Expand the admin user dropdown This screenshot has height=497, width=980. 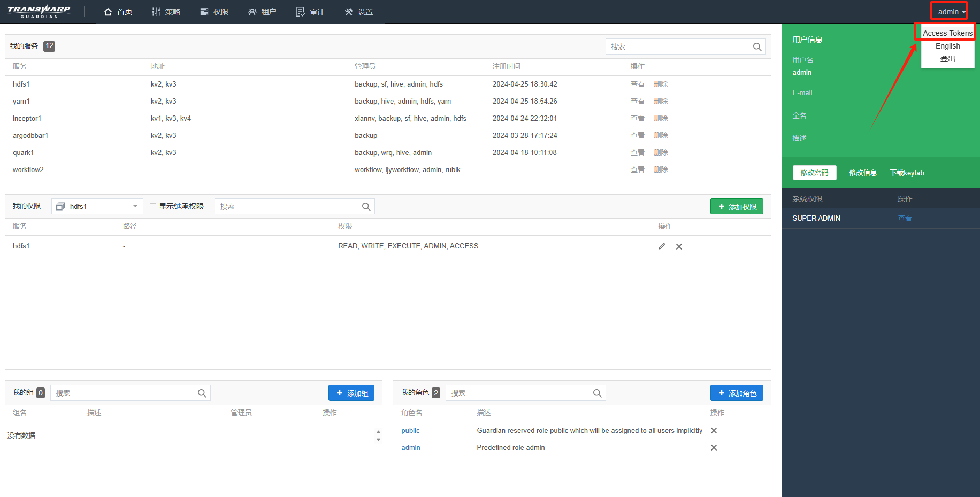pos(952,12)
